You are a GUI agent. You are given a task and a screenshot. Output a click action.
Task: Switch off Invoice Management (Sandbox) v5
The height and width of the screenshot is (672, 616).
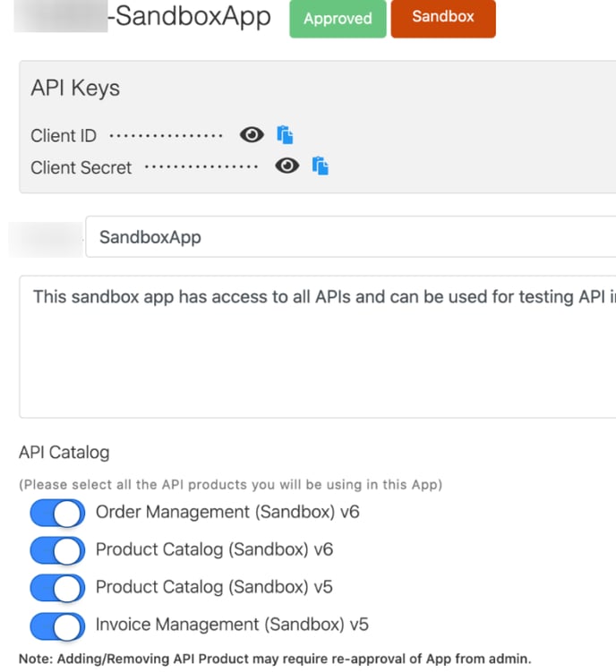click(57, 625)
